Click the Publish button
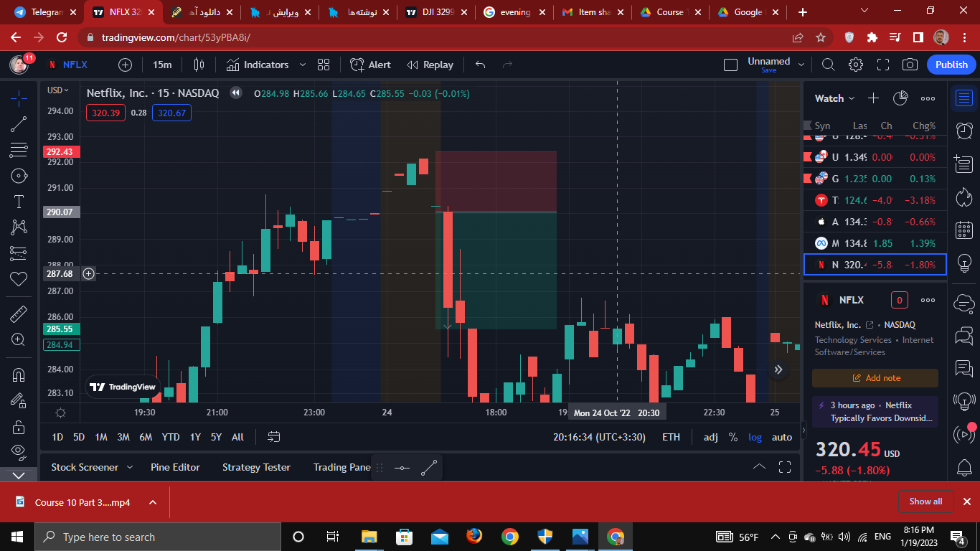The height and width of the screenshot is (551, 980). (x=951, y=65)
